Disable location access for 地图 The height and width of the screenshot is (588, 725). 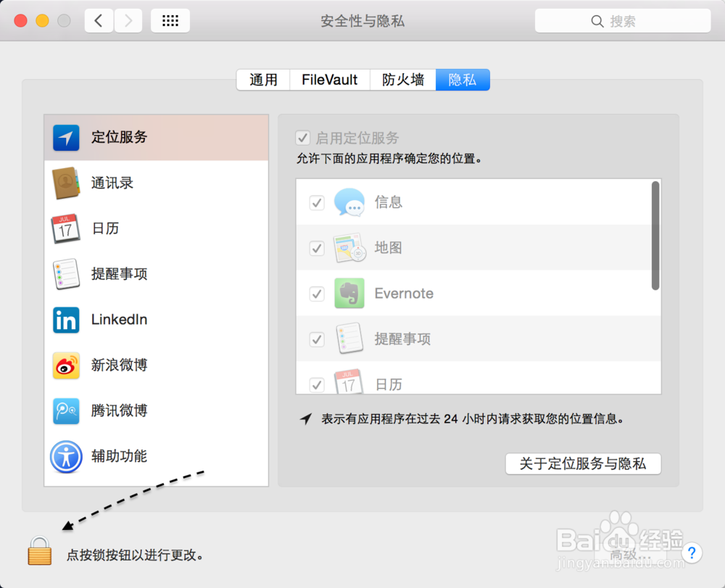pos(317,248)
